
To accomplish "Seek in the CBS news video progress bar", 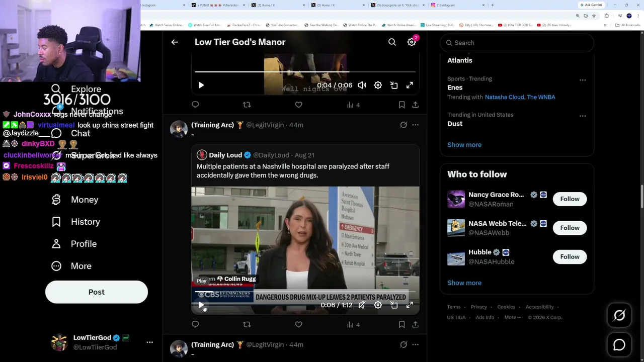I will point(305,292).
